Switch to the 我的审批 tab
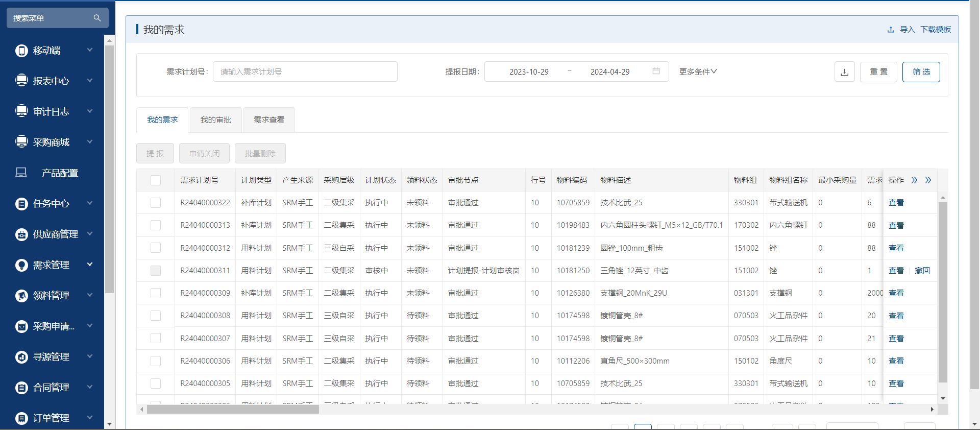 point(215,120)
